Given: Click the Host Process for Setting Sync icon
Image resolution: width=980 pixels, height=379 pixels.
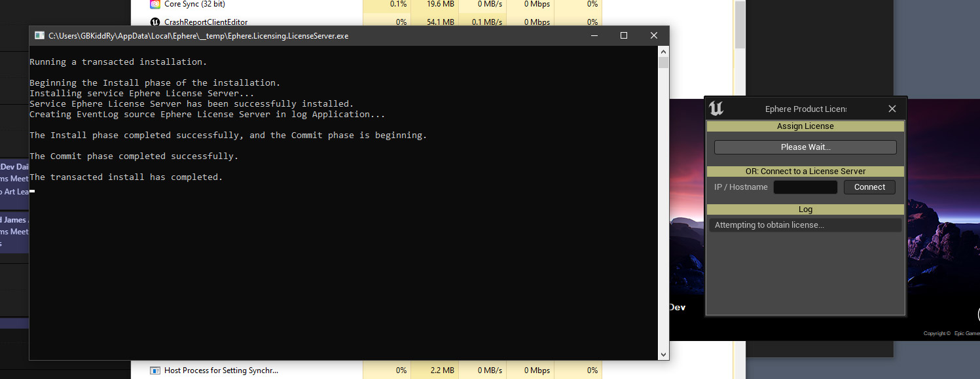Looking at the screenshot, I should [x=155, y=370].
